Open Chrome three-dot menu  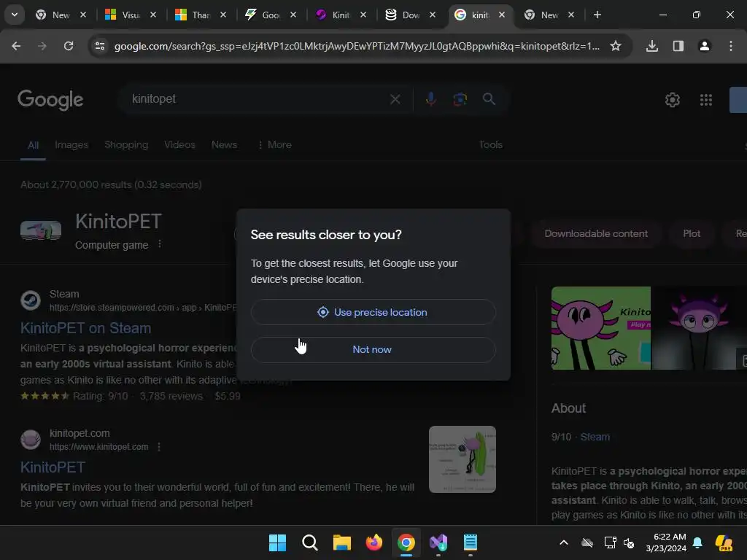coord(731,46)
